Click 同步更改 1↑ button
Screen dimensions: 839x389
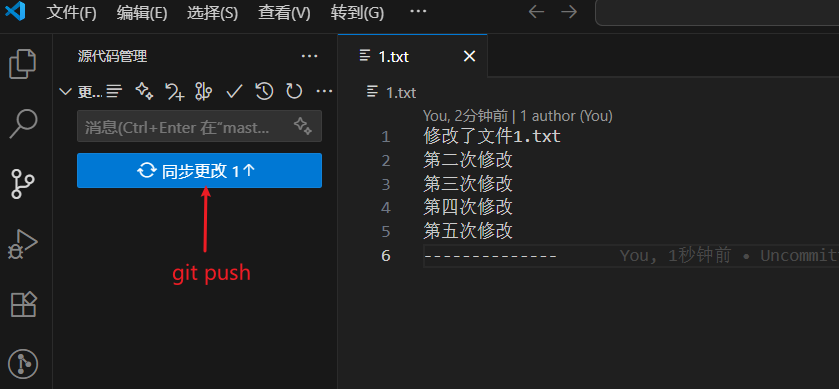pyautogui.click(x=199, y=171)
